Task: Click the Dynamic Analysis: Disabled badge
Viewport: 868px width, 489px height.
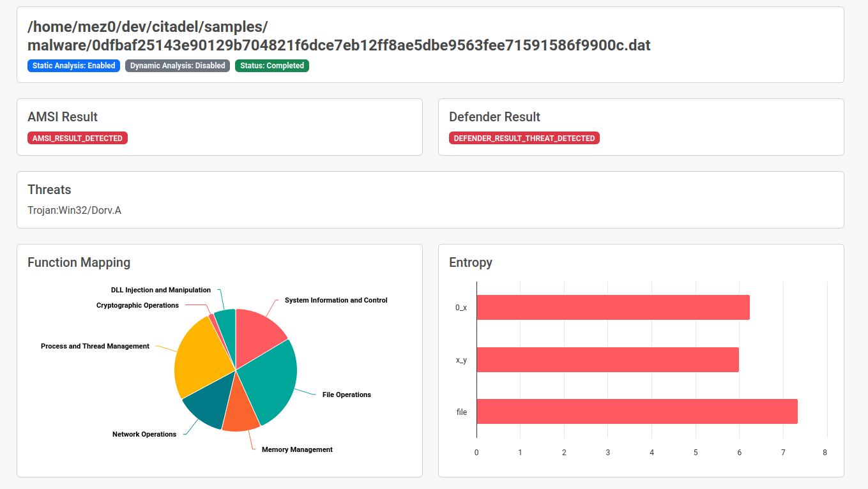Action: pos(178,66)
